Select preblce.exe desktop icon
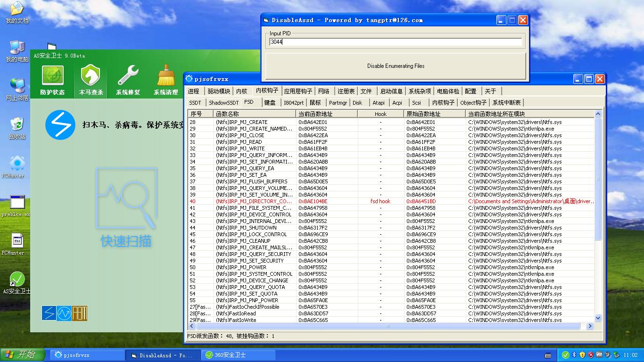 [x=16, y=206]
